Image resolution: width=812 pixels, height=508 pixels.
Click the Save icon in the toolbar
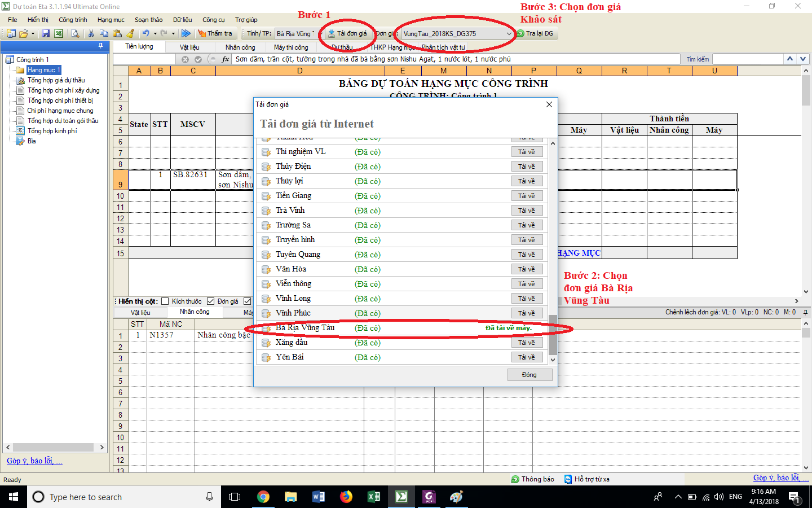point(46,34)
